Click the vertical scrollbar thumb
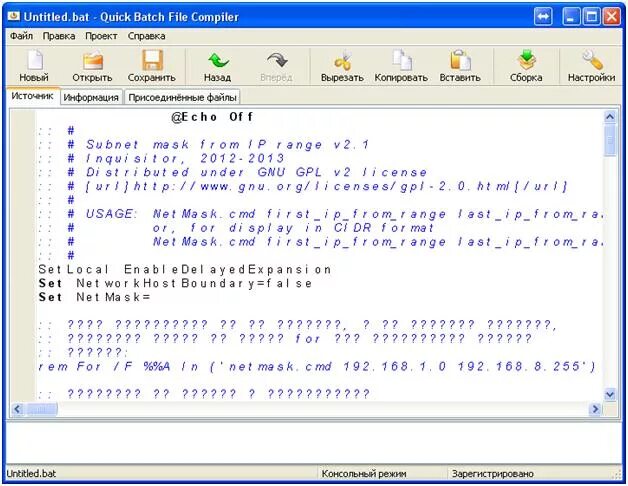The image size is (628, 486). pyautogui.click(x=610, y=140)
